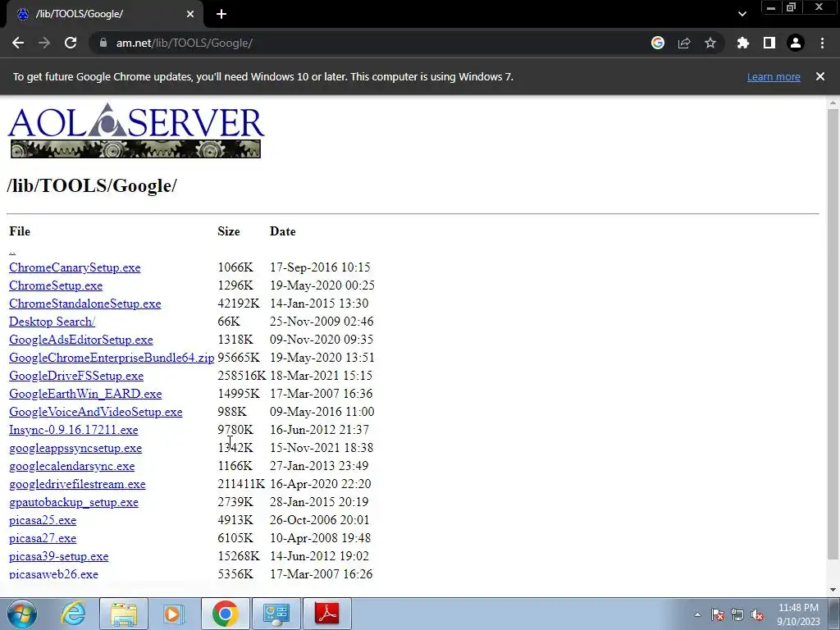View site information via the lock icon
The width and height of the screenshot is (840, 630).
tap(103, 43)
